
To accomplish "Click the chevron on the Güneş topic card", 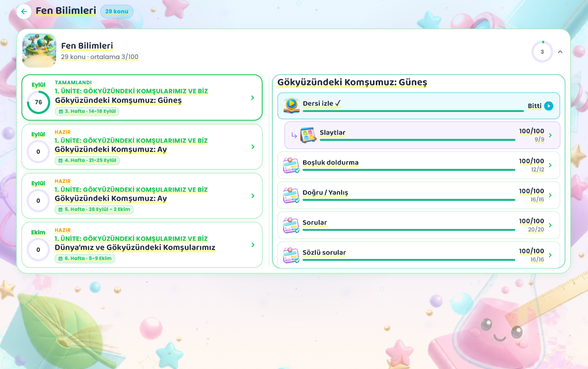I will tap(253, 98).
